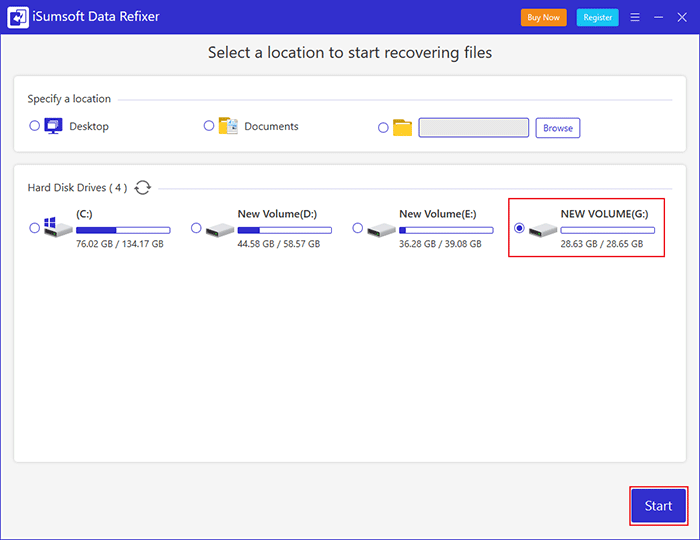Click the New Volume(E:) usage bar
This screenshot has width=700, height=540.
click(x=446, y=230)
